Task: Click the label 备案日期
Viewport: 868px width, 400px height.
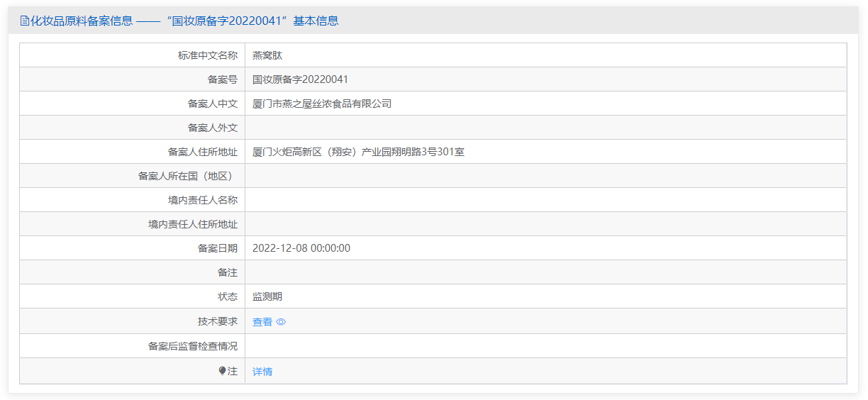Action: click(218, 248)
